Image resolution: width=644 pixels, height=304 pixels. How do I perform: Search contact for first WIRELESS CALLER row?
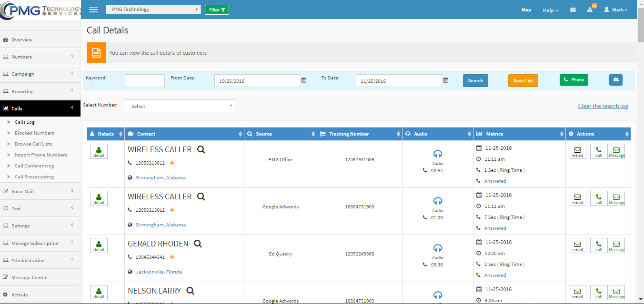click(x=201, y=149)
